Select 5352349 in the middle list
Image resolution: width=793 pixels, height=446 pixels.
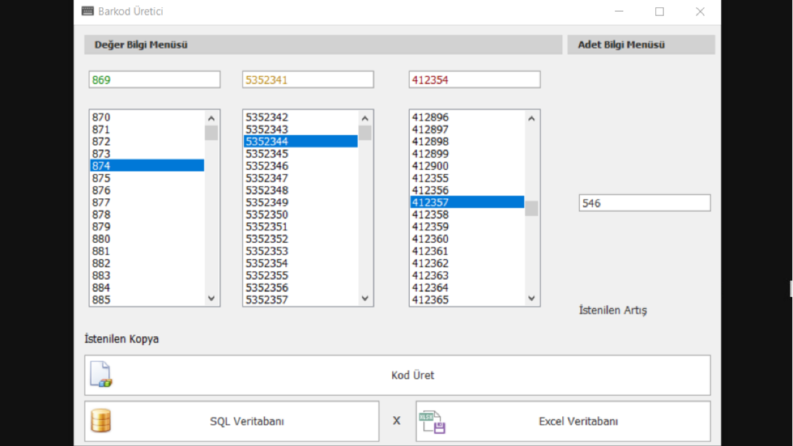[x=300, y=202]
